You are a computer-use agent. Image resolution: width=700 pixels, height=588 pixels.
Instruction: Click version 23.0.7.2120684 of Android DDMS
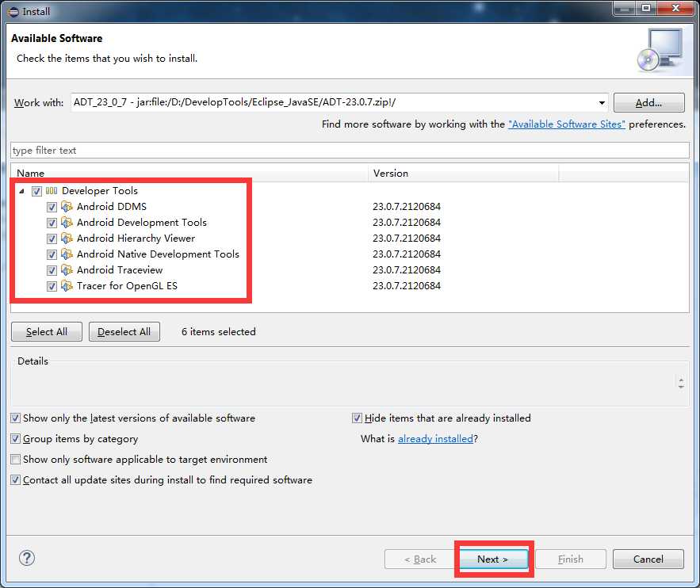pyautogui.click(x=407, y=207)
